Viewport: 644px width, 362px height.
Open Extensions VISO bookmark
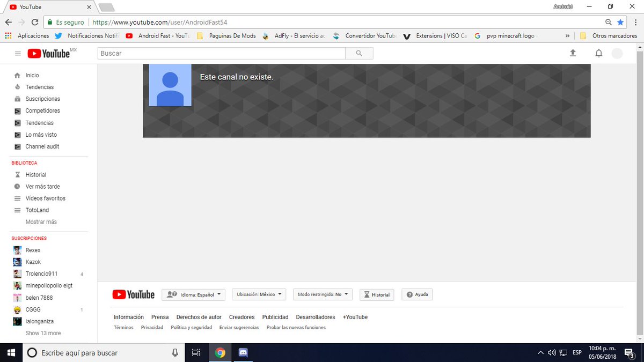tap(436, 36)
